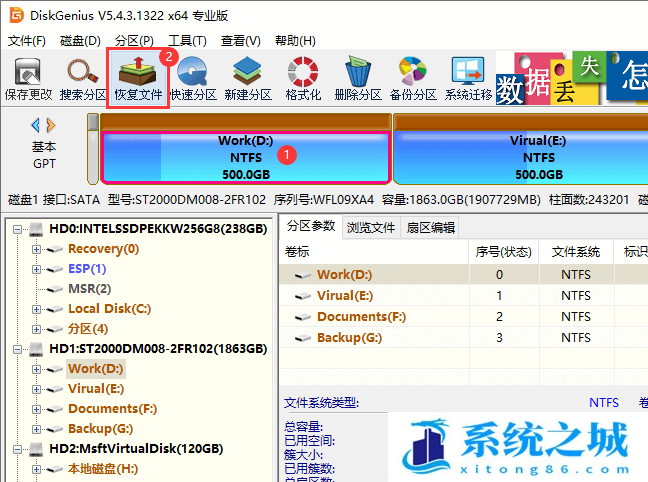Select Backup(G:) in the disk tree
648x482 pixels.
tap(100, 429)
